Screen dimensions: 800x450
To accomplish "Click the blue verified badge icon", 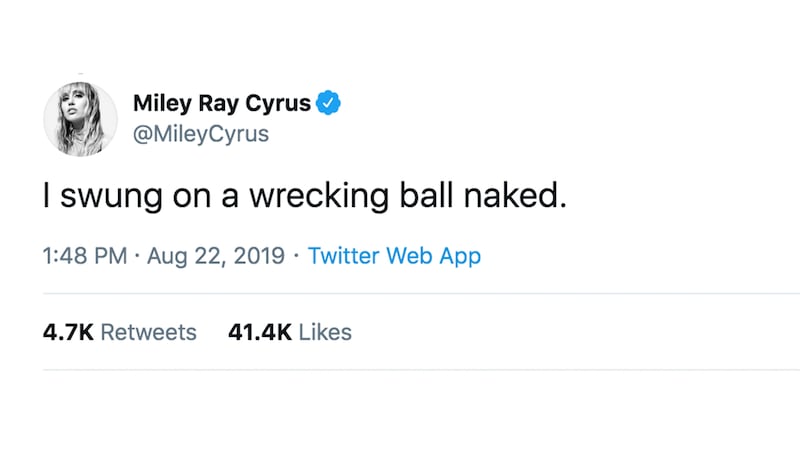I will click(329, 101).
